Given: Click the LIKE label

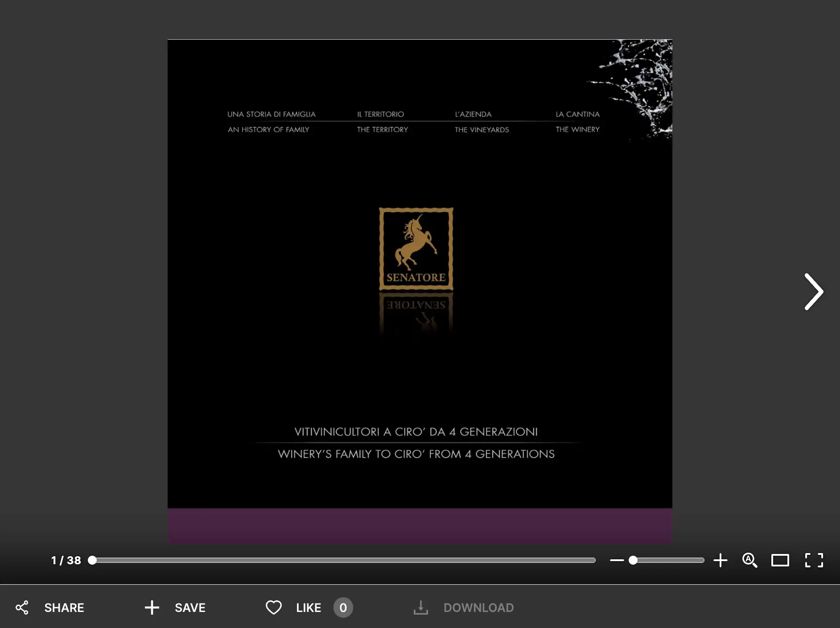Looking at the screenshot, I should pyautogui.click(x=309, y=607).
